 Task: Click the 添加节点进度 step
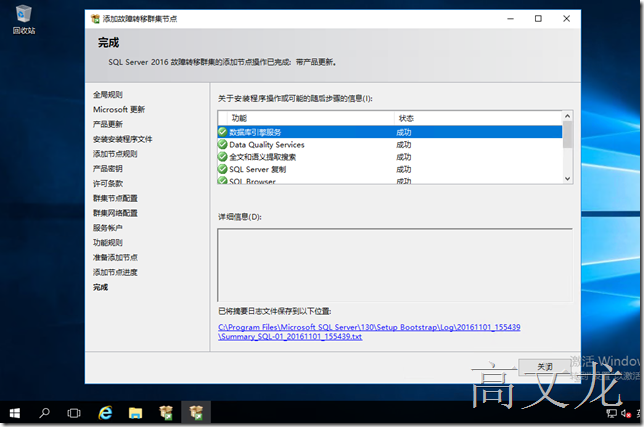coord(115,272)
